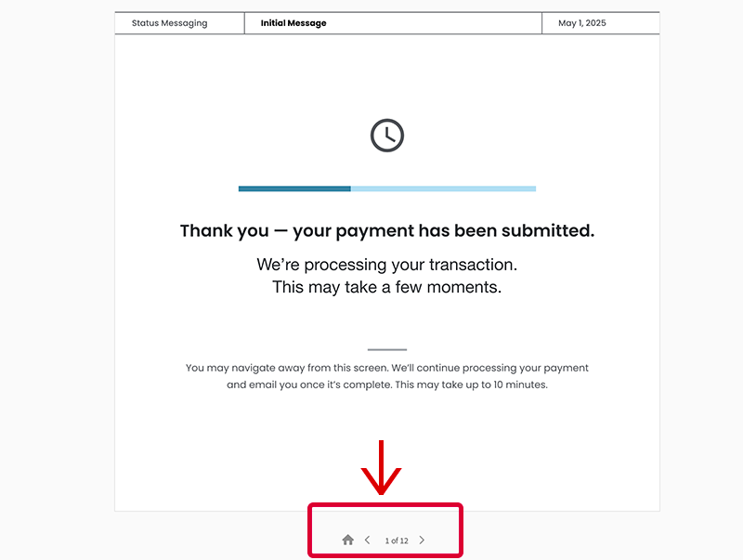
Task: Click the 'email you once it's complete' line
Action: click(387, 384)
